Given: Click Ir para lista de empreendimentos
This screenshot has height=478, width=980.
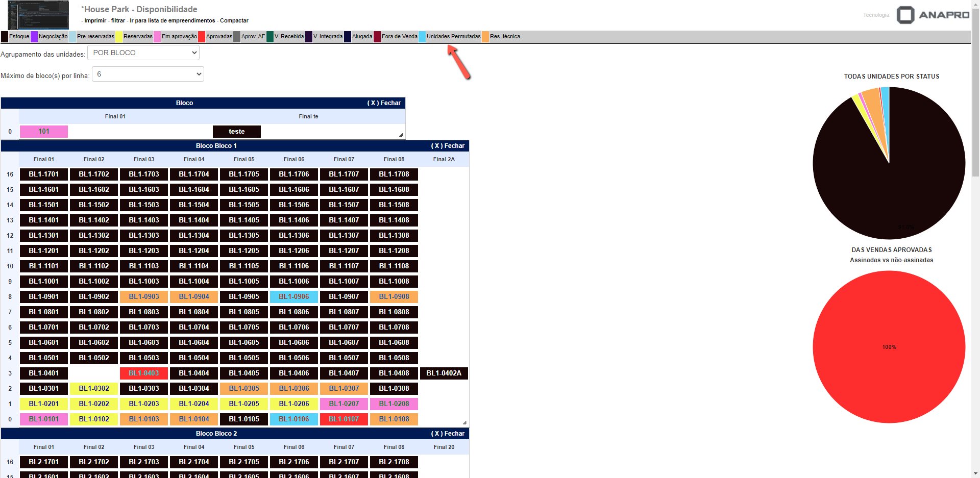Looking at the screenshot, I should pyautogui.click(x=172, y=21).
